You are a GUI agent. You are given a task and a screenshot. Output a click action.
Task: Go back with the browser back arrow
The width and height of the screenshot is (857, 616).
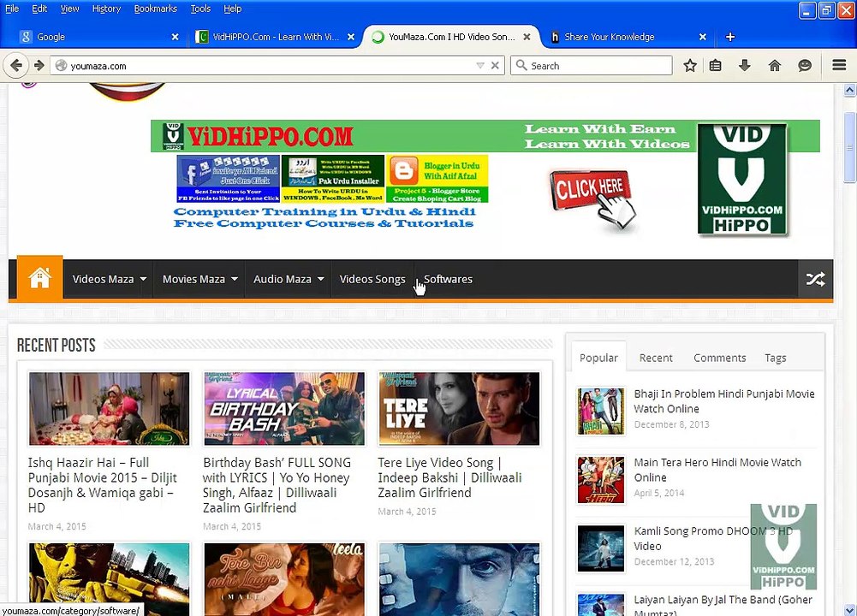[x=16, y=66]
